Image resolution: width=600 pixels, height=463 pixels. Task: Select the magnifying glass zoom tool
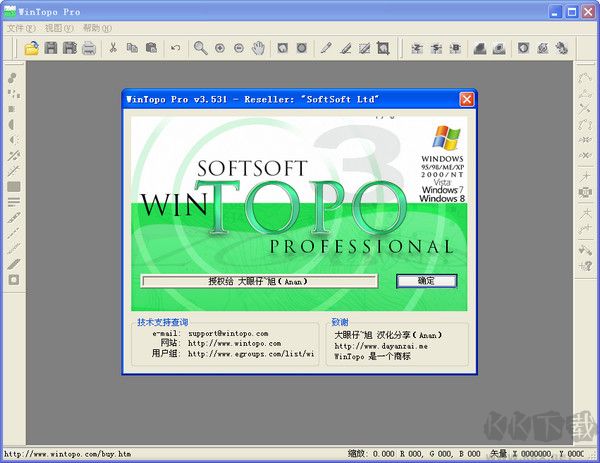point(201,48)
